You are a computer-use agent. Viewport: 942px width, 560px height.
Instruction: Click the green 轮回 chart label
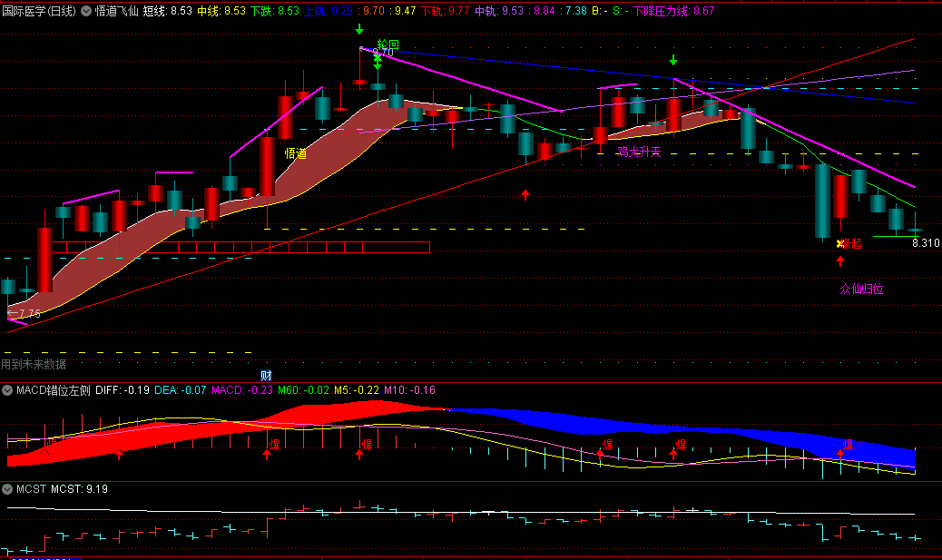(388, 44)
